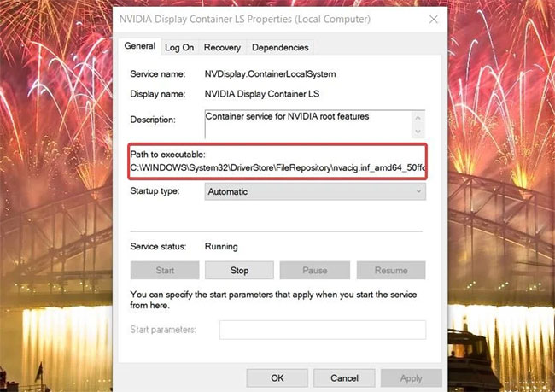Click the display name NVIDIA Display Container LS
555x392 pixels.
point(262,94)
